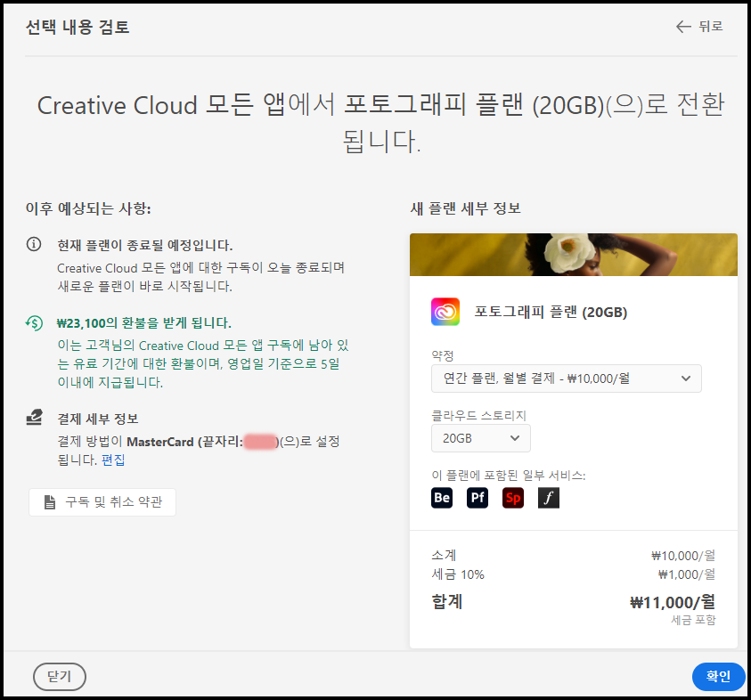Click the Adobe Spark (Sp) icon
Viewport: 751px width, 700px height.
pos(513,498)
